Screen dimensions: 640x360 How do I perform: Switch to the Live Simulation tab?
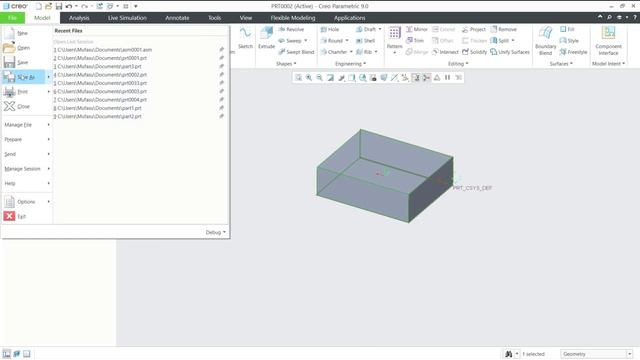tap(127, 18)
